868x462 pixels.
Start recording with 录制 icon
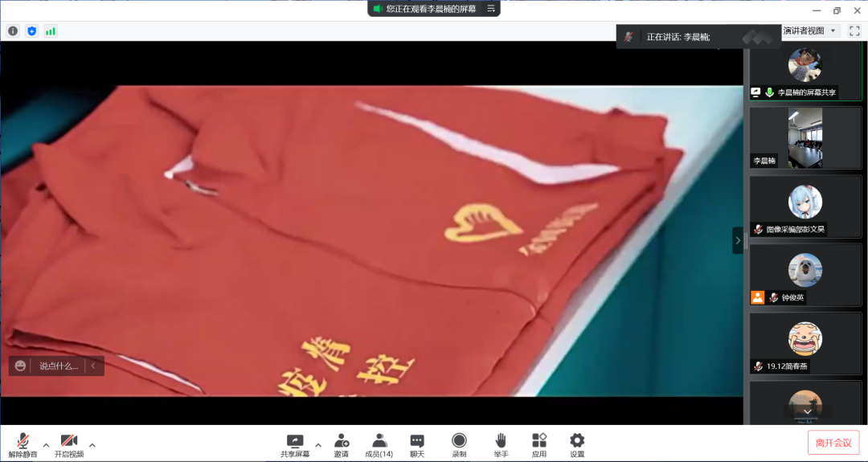point(459,440)
